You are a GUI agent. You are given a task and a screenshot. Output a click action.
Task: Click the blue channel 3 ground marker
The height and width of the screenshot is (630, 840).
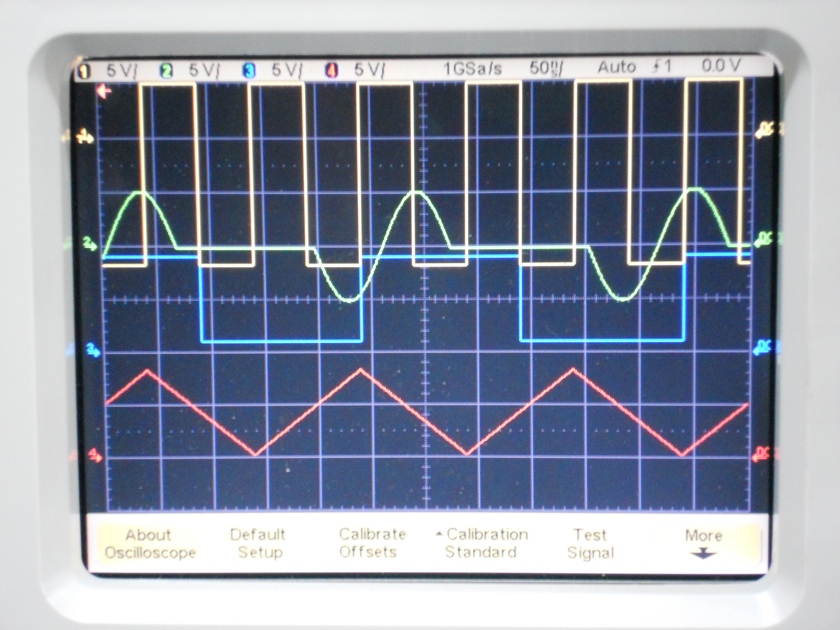[93, 350]
